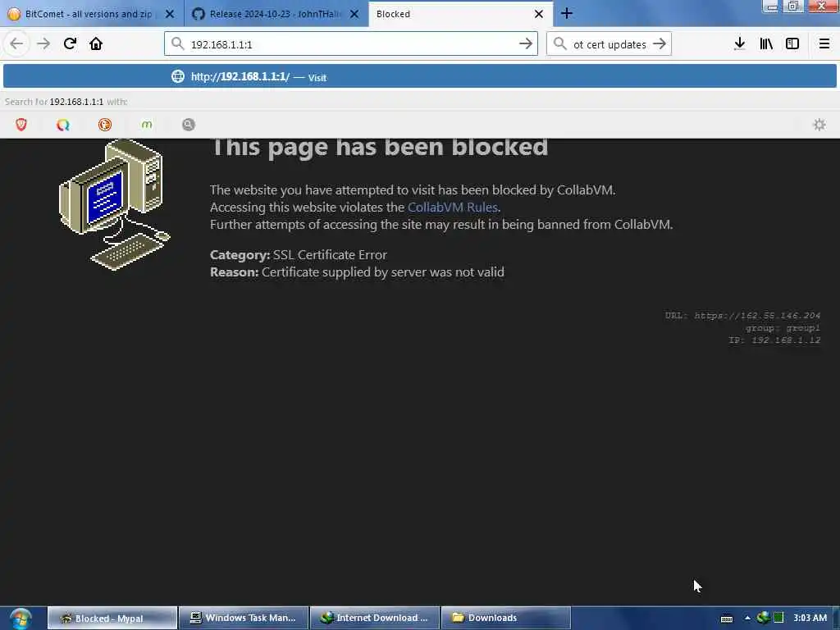840x630 pixels.
Task: Go forward with the forward arrow
Action: coord(43,44)
